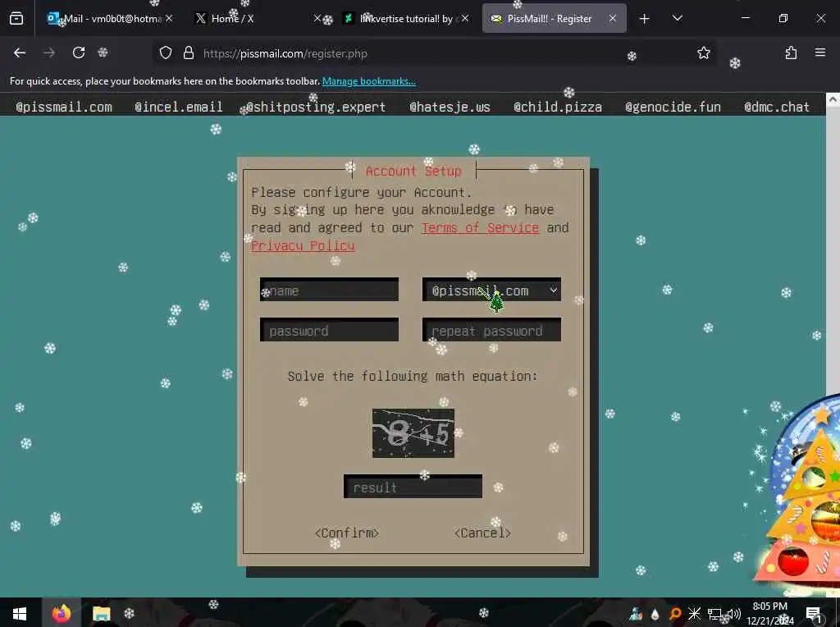The image size is (840, 627).
Task: Open the notification center icon
Action: [x=814, y=614]
